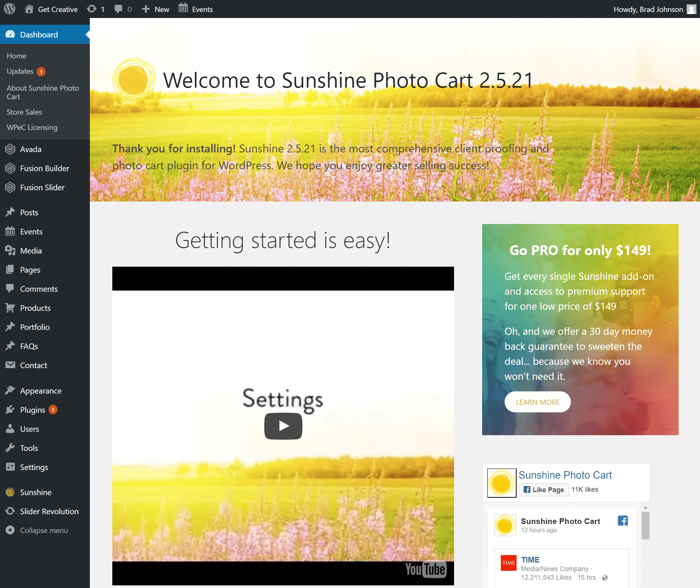Click the FAQs pushpin icon
This screenshot has height=588, width=700.
(x=10, y=346)
